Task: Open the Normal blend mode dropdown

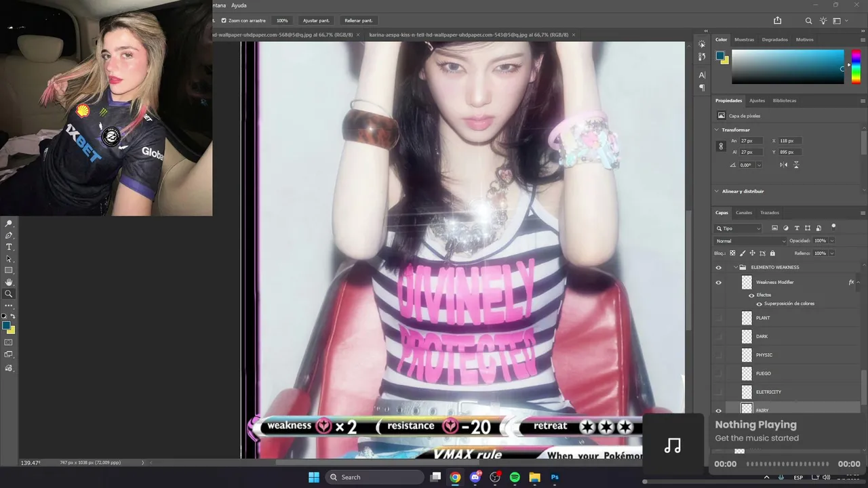Action: tap(751, 241)
